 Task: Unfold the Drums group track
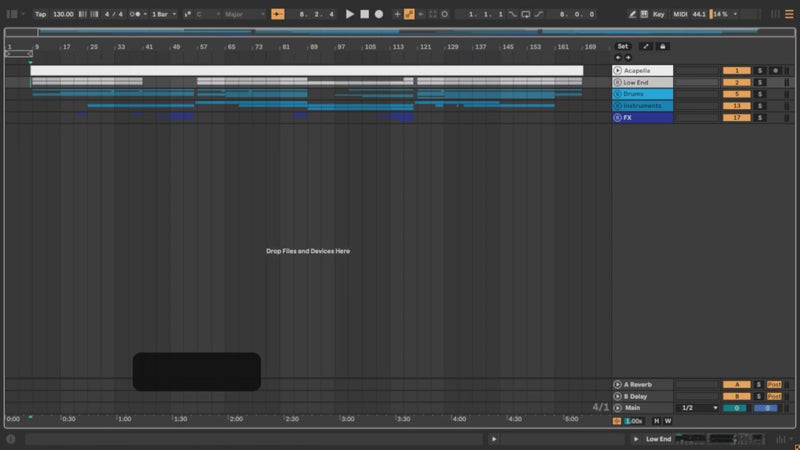[618, 94]
